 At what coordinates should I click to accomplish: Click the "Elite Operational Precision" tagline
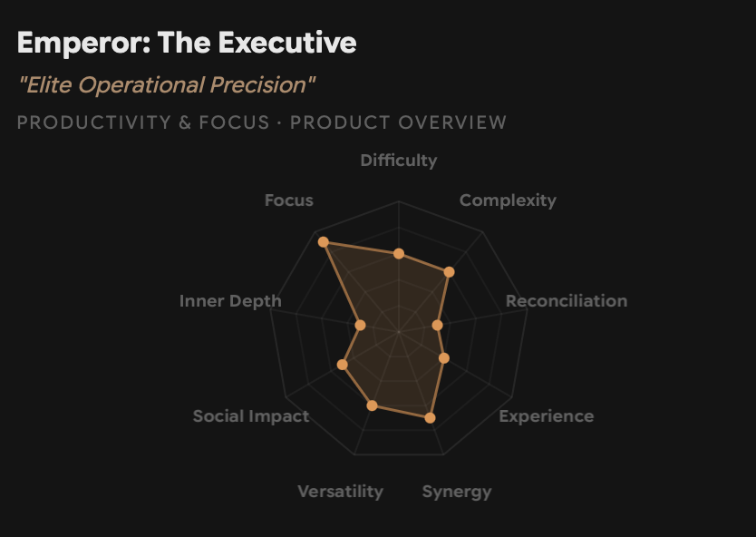tap(167, 85)
